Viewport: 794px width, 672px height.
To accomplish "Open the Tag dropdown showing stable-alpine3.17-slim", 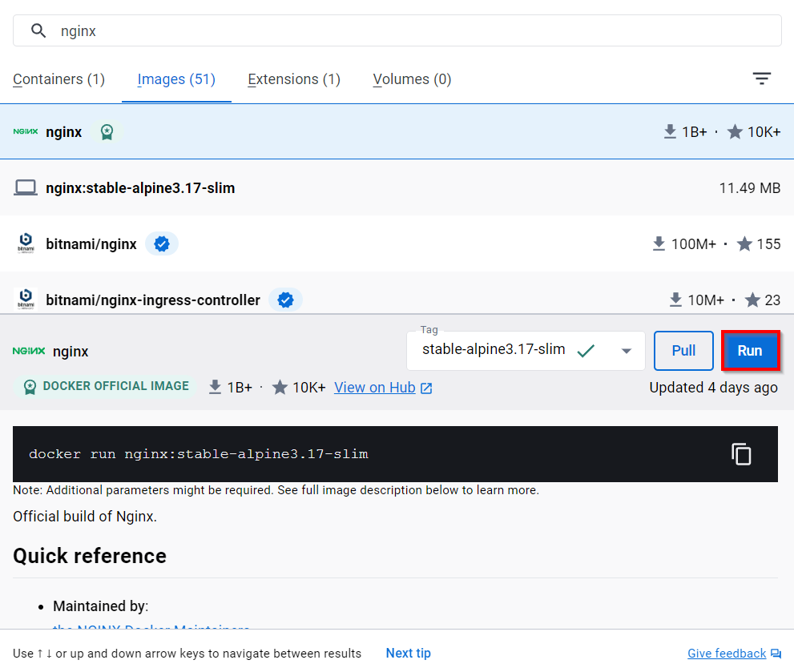I will pyautogui.click(x=526, y=351).
